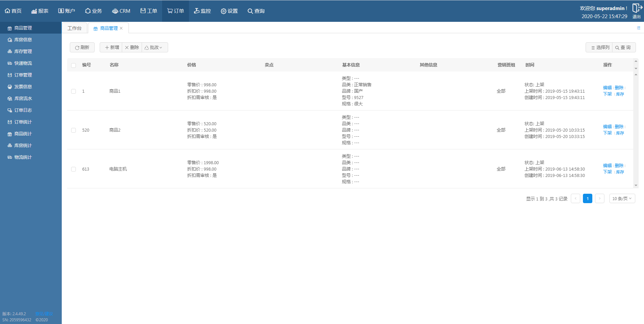This screenshot has height=324, width=644.
Task: Click the table scrollbar down arrow
Action: [636, 185]
